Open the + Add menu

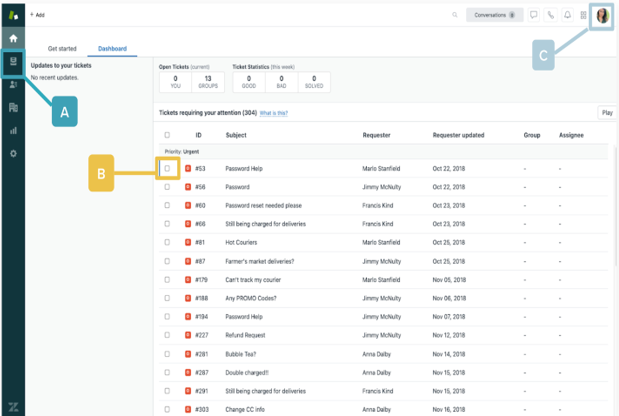(37, 15)
